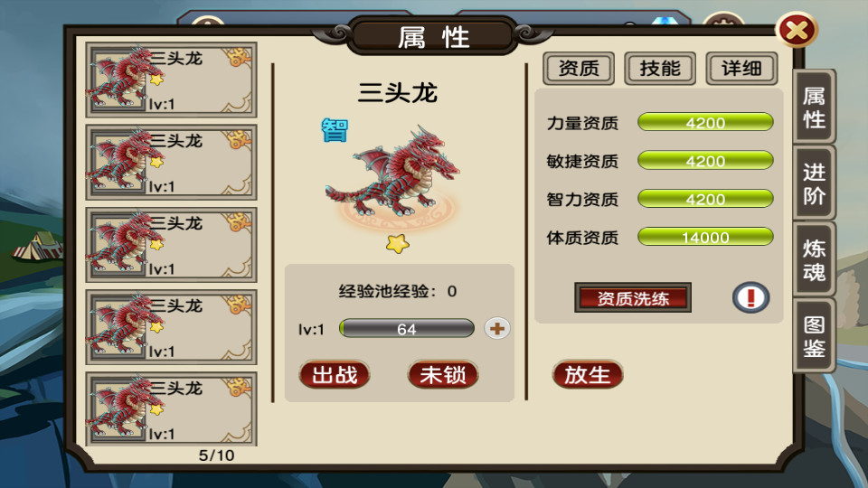This screenshot has height=488, width=868.
Task: Select the fifth 三头龙 list entry
Action: (171, 408)
